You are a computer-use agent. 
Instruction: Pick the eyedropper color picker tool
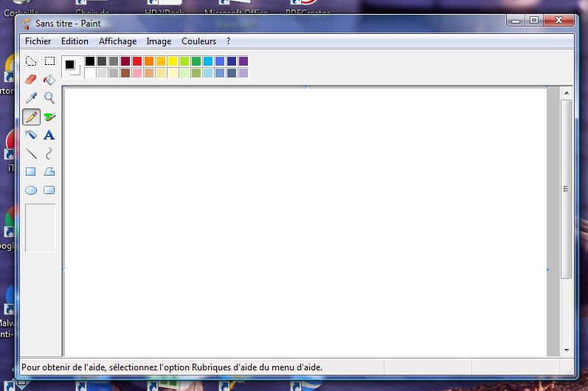(31, 98)
